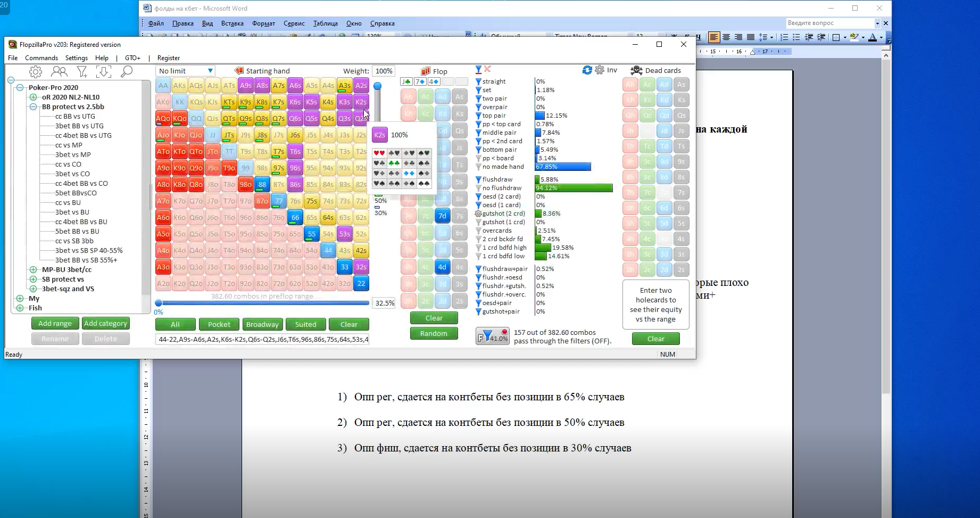The image size is (980, 518).
Task: Click the skull icon beside Dead cards
Action: point(636,70)
